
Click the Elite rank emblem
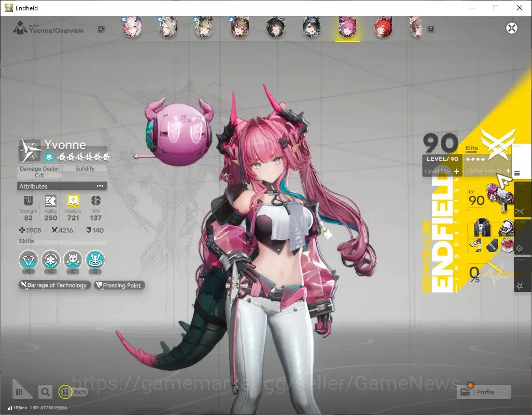[498, 144]
